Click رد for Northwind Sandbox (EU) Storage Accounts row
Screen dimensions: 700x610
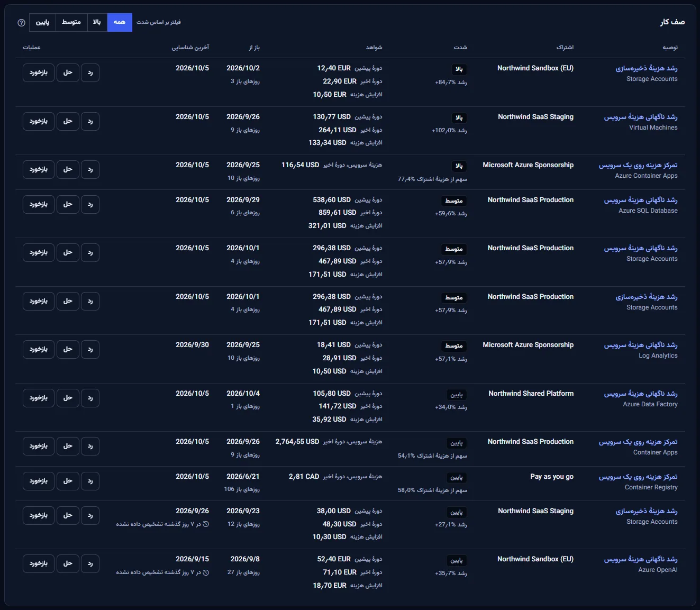tap(90, 73)
